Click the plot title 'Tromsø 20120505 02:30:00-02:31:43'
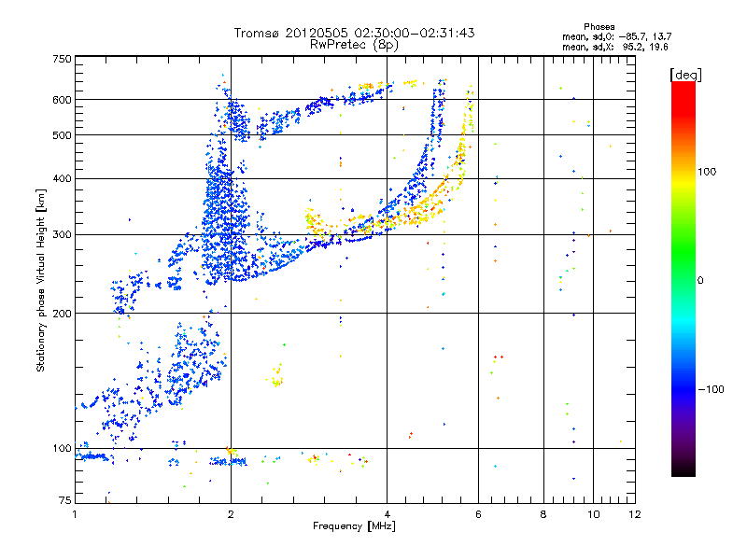The image size is (747, 560). 354,33
